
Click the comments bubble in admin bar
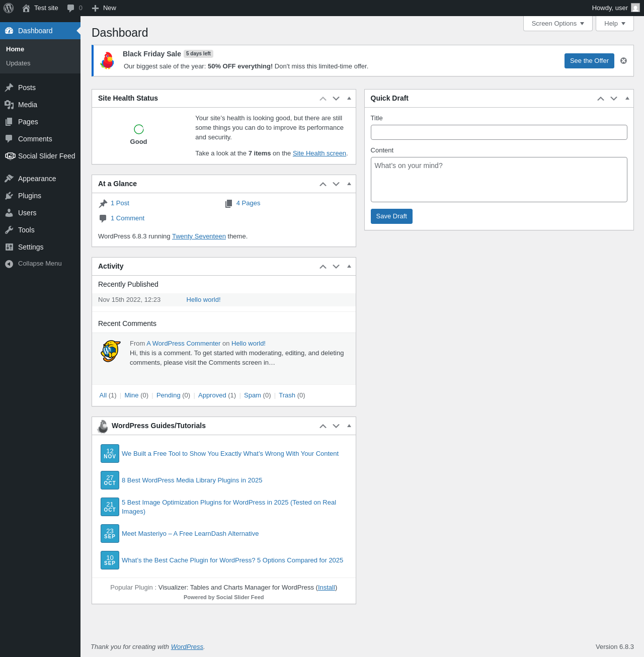(70, 8)
